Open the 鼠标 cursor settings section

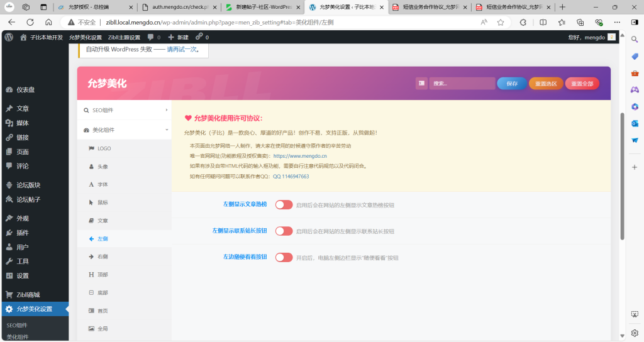tap(102, 202)
